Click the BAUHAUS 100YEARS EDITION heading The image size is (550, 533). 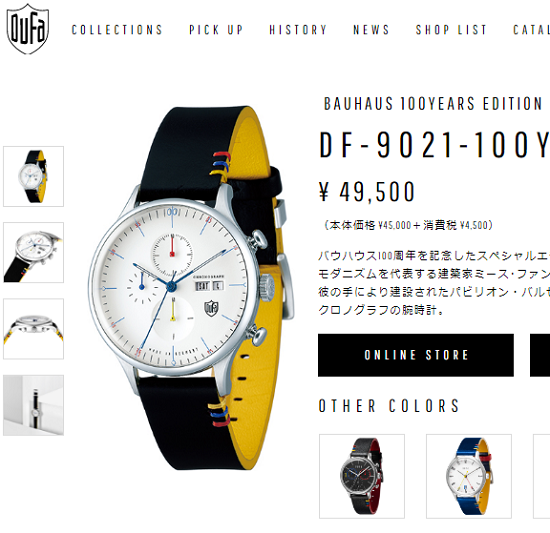coord(433,104)
